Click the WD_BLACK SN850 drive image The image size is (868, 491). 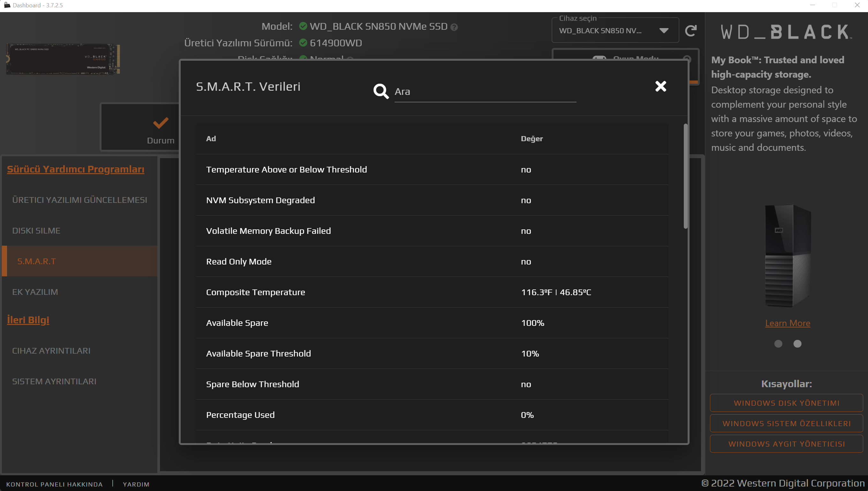(x=63, y=59)
